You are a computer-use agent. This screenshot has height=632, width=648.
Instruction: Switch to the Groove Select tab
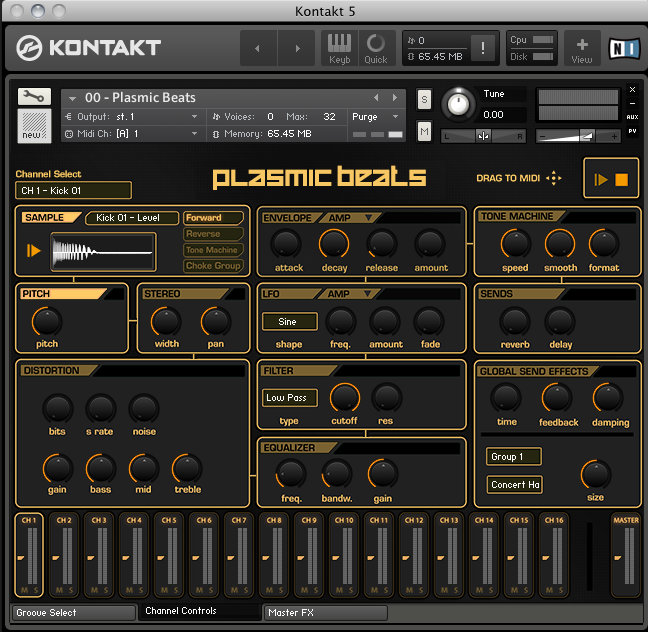(74, 613)
